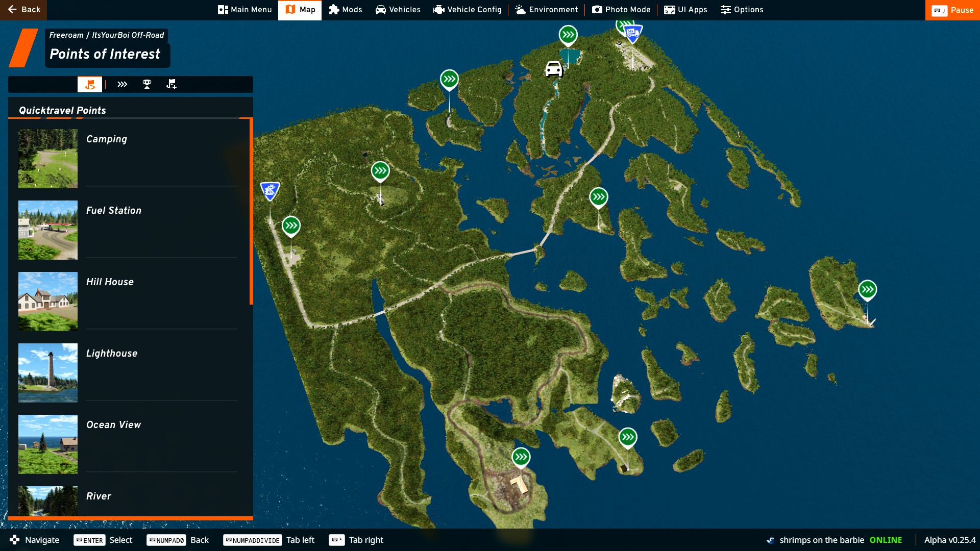Image resolution: width=980 pixels, height=551 pixels.
Task: Click blue gas station marker at top
Action: point(632,35)
